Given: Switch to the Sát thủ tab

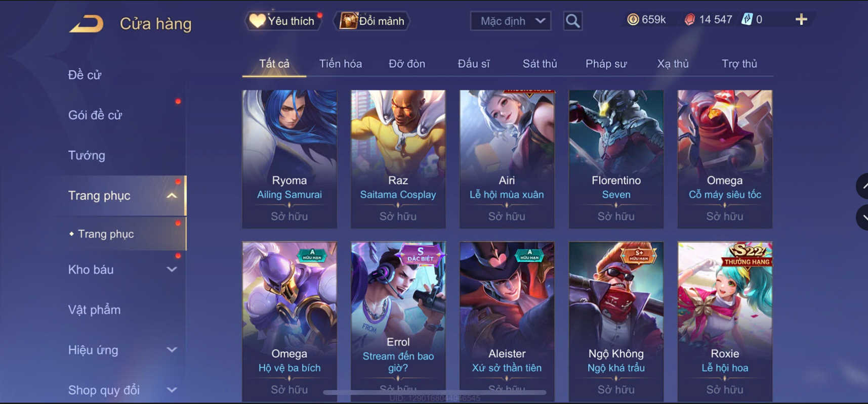Looking at the screenshot, I should (540, 64).
